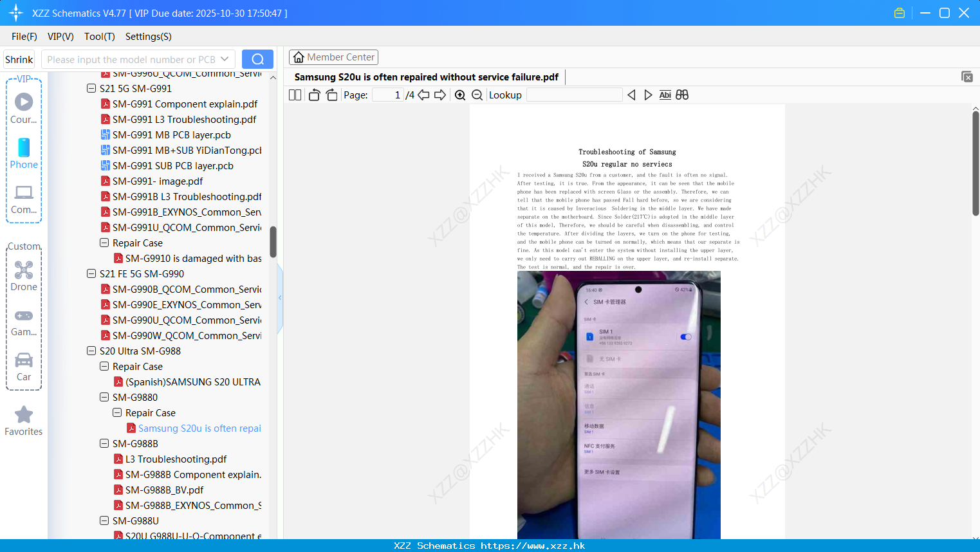Click the blue search button
Image resolution: width=980 pixels, height=552 pixels.
tap(257, 59)
